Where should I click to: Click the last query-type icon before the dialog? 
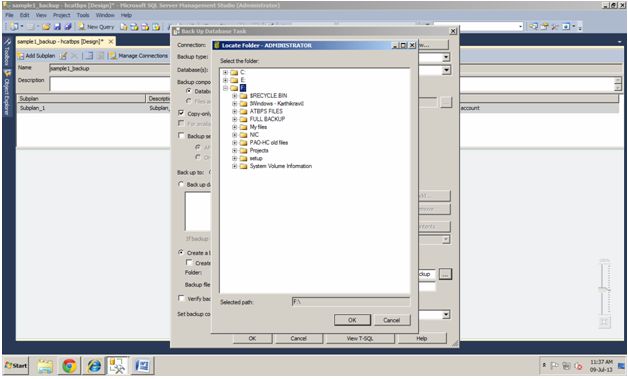156,27
